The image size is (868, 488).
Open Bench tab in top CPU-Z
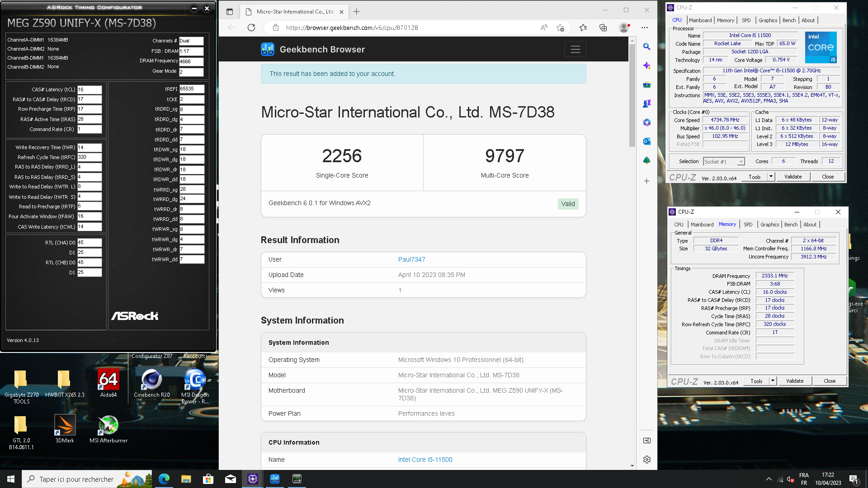coord(789,20)
